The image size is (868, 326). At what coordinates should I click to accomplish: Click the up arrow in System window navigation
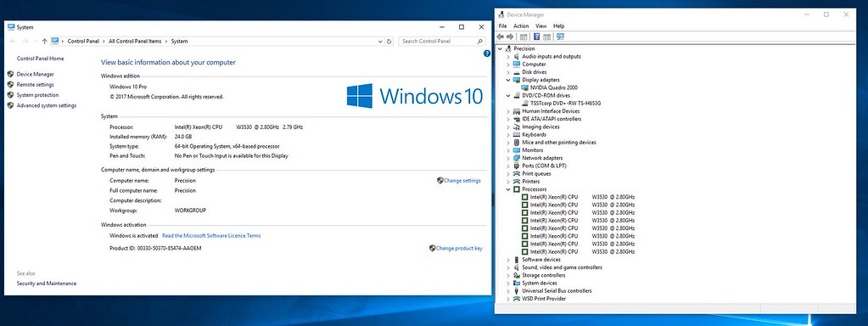(44, 41)
